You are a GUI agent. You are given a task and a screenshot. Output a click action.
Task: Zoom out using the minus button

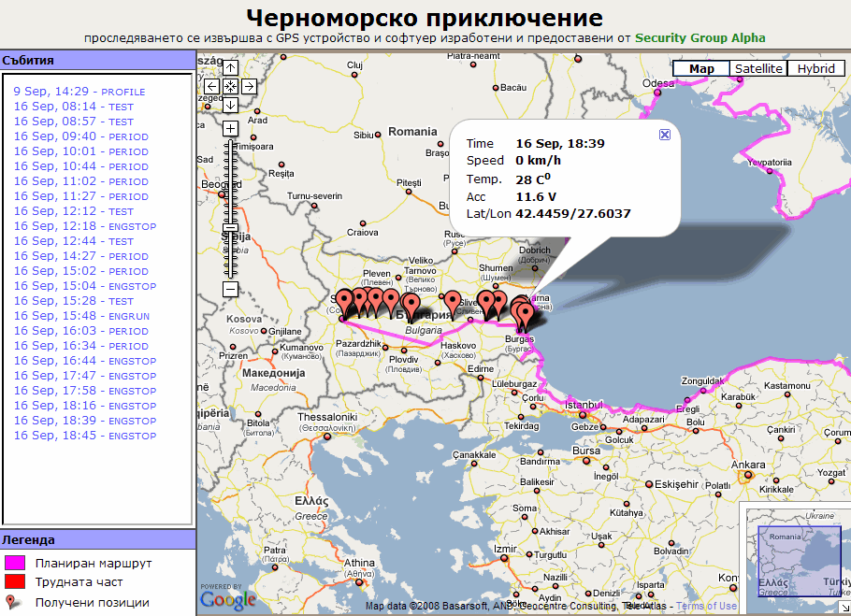pos(230,289)
